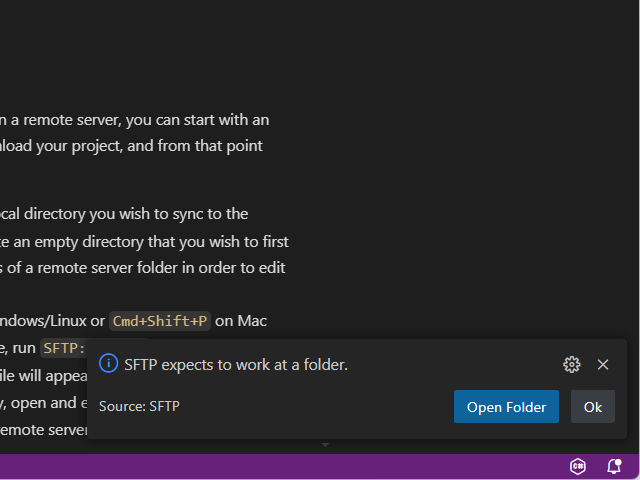Click the highlighted 'SFTP:' command code
This screenshot has width=640, height=480.
pos(64,348)
